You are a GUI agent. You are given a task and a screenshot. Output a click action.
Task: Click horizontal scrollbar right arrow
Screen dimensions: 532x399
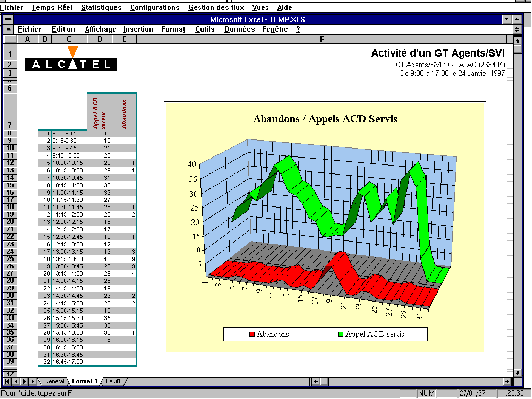coord(506,381)
